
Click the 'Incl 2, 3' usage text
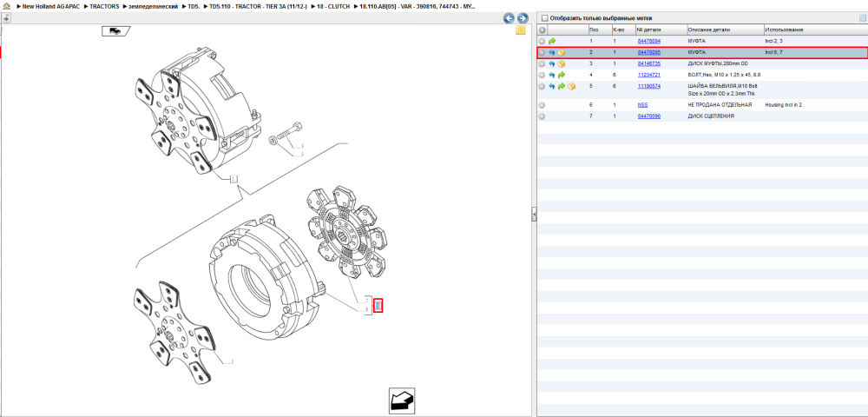(x=774, y=42)
